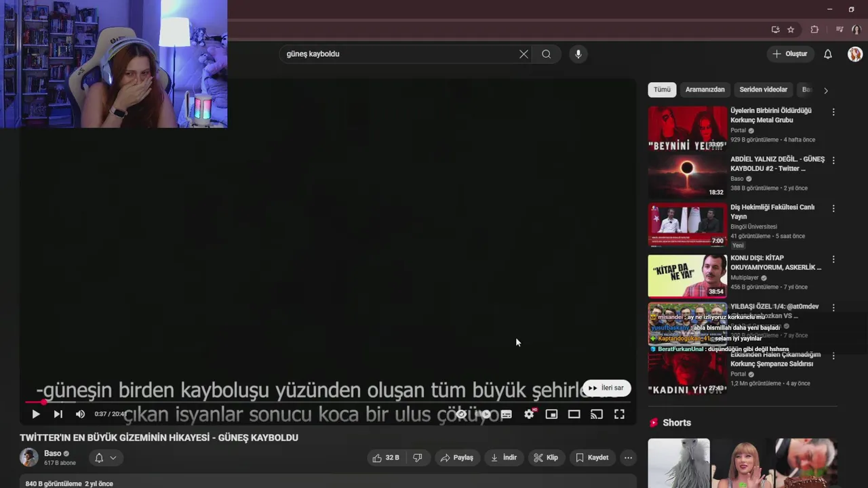Open player settings gear
The height and width of the screenshot is (488, 868).
point(529,414)
